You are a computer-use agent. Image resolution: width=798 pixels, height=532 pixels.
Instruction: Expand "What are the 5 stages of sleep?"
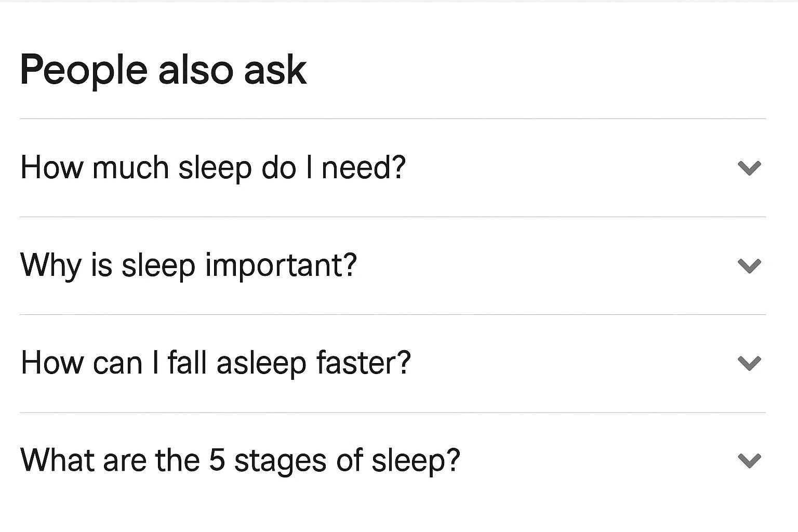coord(240,460)
